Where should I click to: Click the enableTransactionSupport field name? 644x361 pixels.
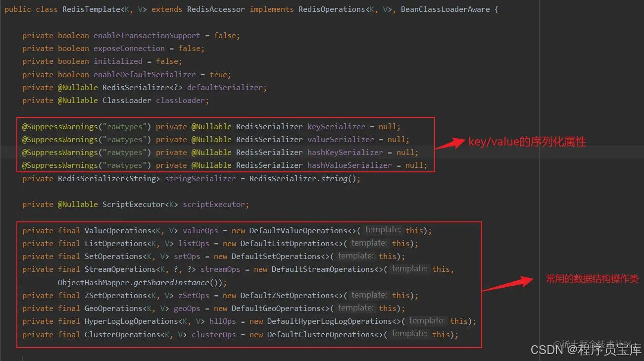point(147,35)
